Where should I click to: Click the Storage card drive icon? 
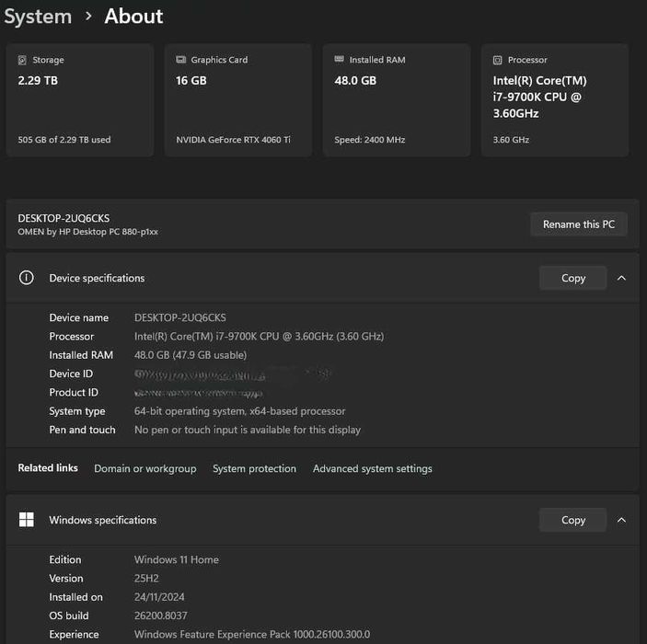pyautogui.click(x=22, y=60)
